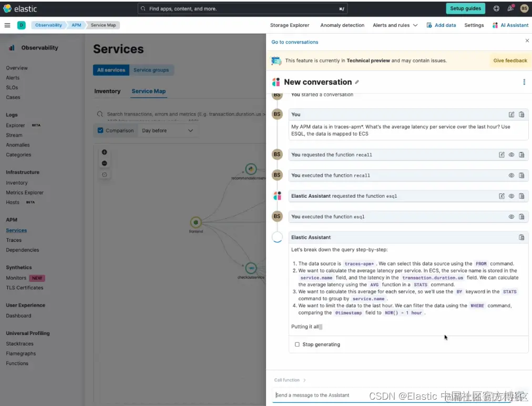The height and width of the screenshot is (406, 532).
Task: Inspect the executed function recall row
Action: pos(511,176)
